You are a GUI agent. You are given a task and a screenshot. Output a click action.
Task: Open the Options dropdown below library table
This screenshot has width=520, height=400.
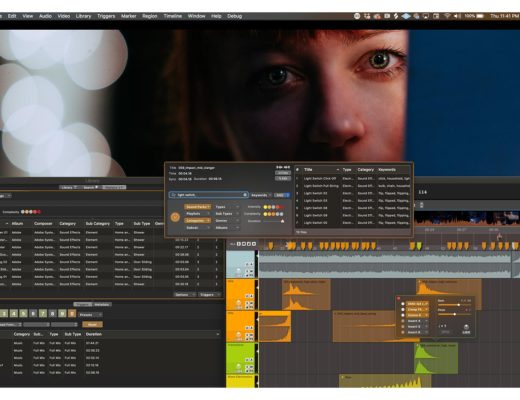tap(185, 295)
